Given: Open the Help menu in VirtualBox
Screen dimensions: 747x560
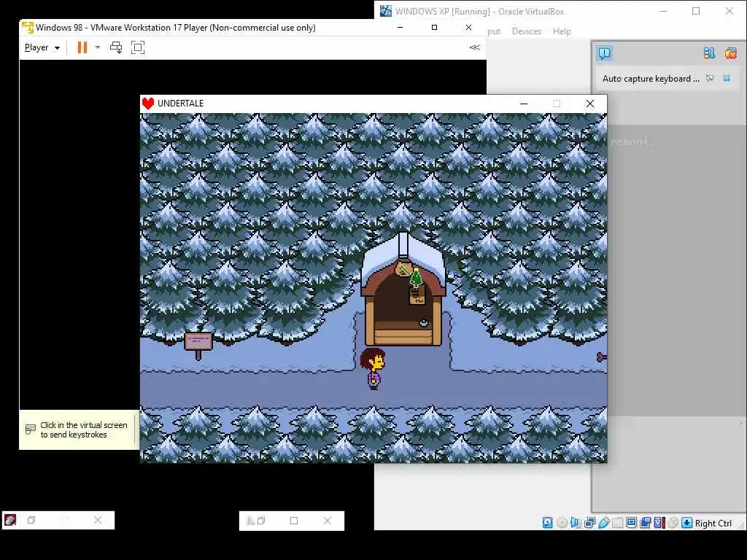Looking at the screenshot, I should point(562,31).
